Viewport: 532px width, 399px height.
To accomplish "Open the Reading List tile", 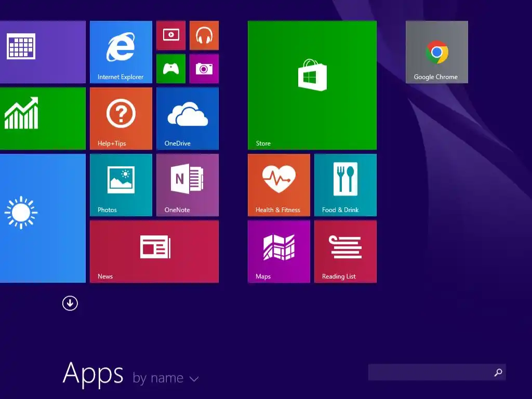I will (345, 251).
